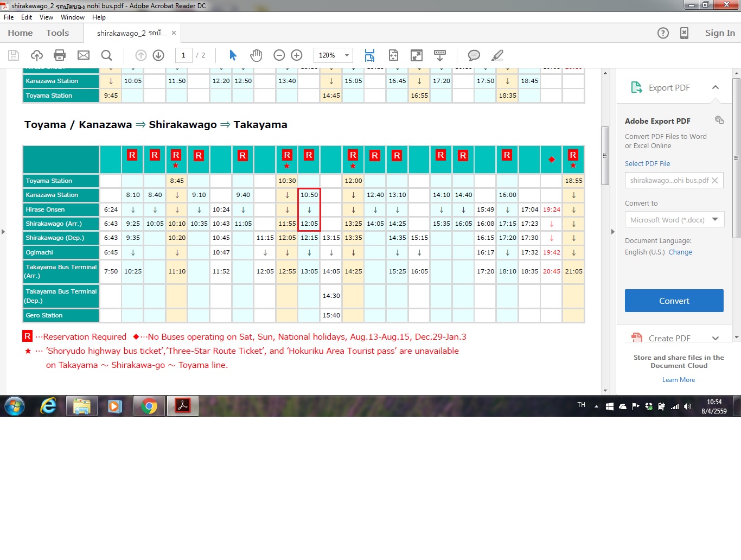
Task: Click the Create PDF panel icon
Action: 637,338
